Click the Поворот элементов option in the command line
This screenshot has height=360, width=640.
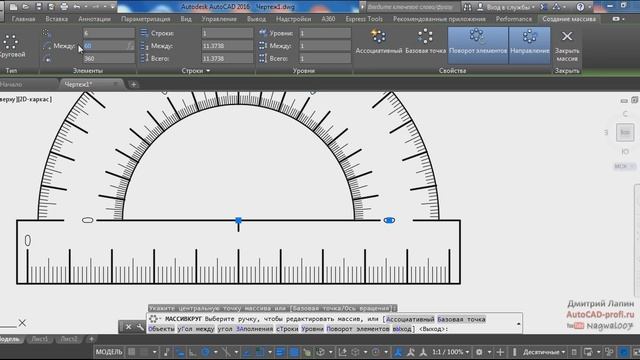coord(358,329)
